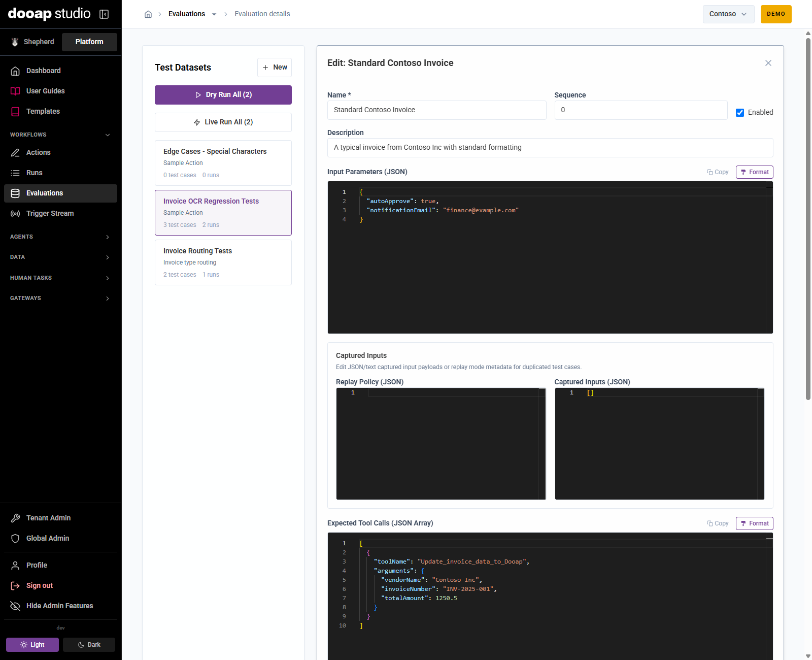
Task: Format the Expected Tool Calls JSON
Action: click(755, 523)
